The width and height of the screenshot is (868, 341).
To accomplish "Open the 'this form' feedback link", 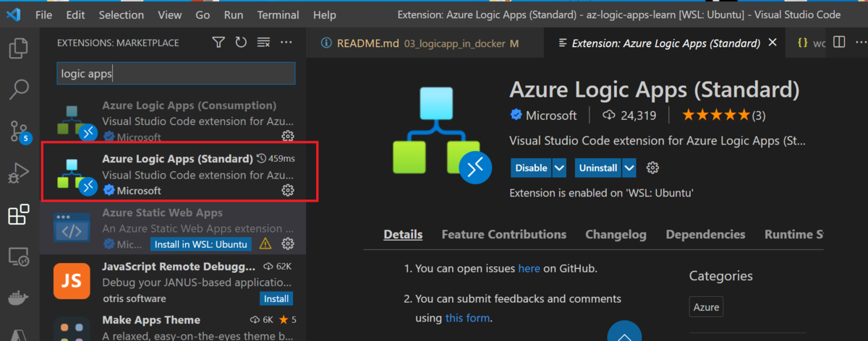I will click(468, 318).
